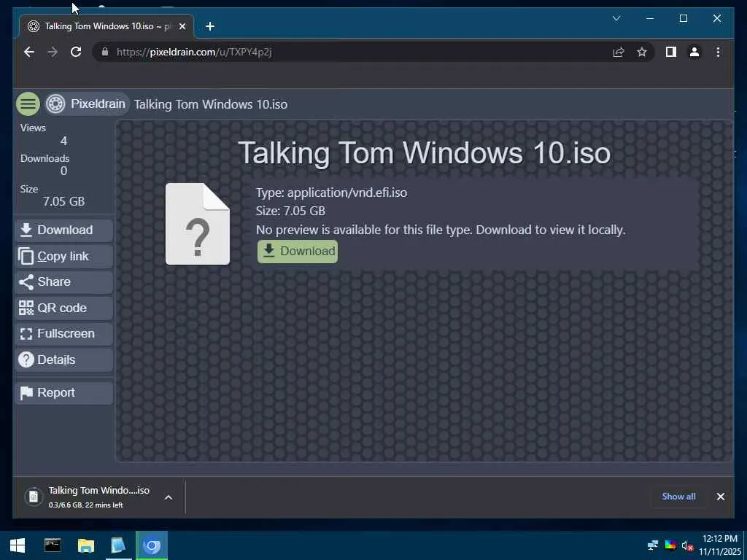The width and height of the screenshot is (747, 560).
Task: Click the file name in the toolbar
Action: 211,104
